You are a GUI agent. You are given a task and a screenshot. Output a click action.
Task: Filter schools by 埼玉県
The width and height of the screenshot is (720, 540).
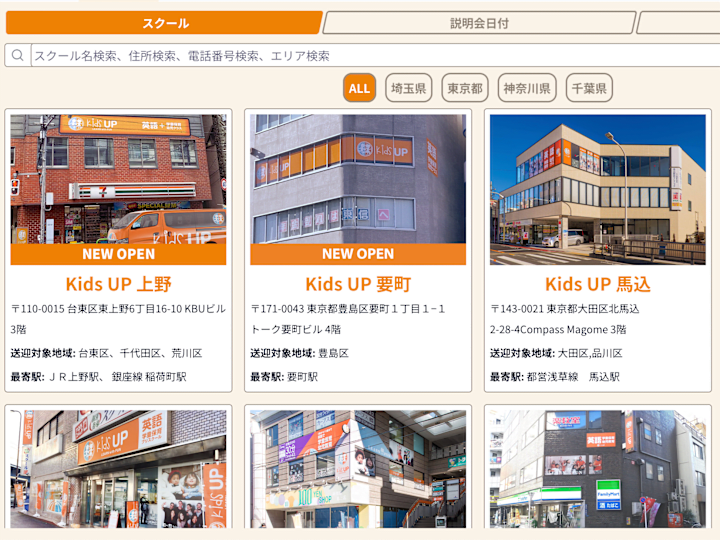pyautogui.click(x=408, y=88)
